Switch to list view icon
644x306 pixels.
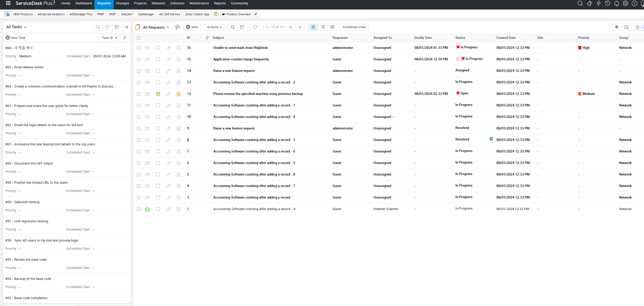click(323, 27)
